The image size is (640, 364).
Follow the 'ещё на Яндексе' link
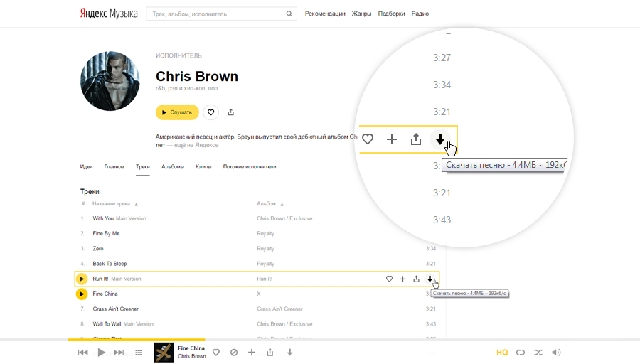coord(196,145)
